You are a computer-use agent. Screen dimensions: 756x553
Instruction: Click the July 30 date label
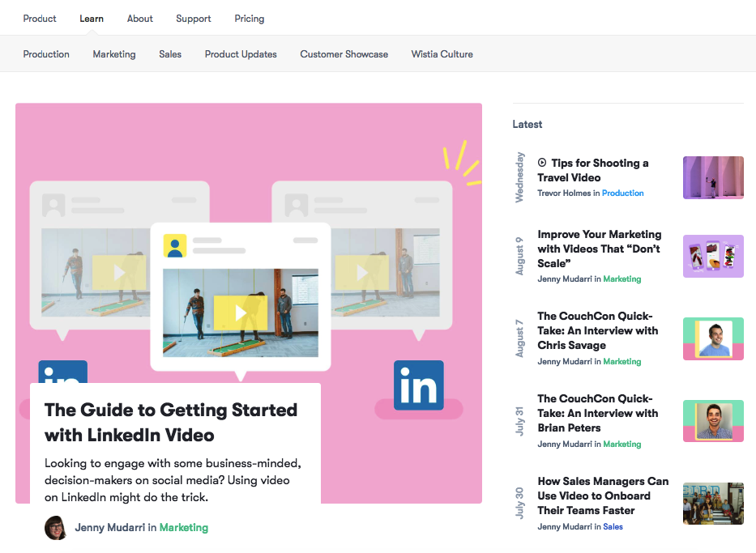[x=519, y=504]
